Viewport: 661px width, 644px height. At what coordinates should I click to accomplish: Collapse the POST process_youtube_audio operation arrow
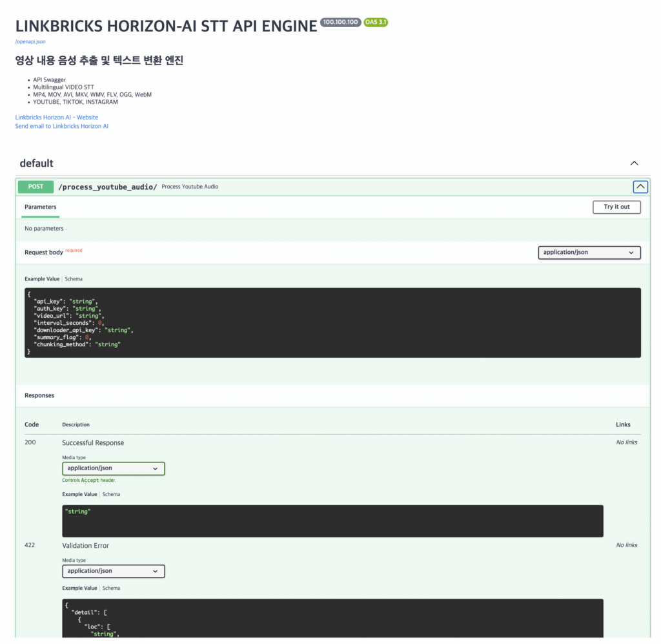coord(640,187)
